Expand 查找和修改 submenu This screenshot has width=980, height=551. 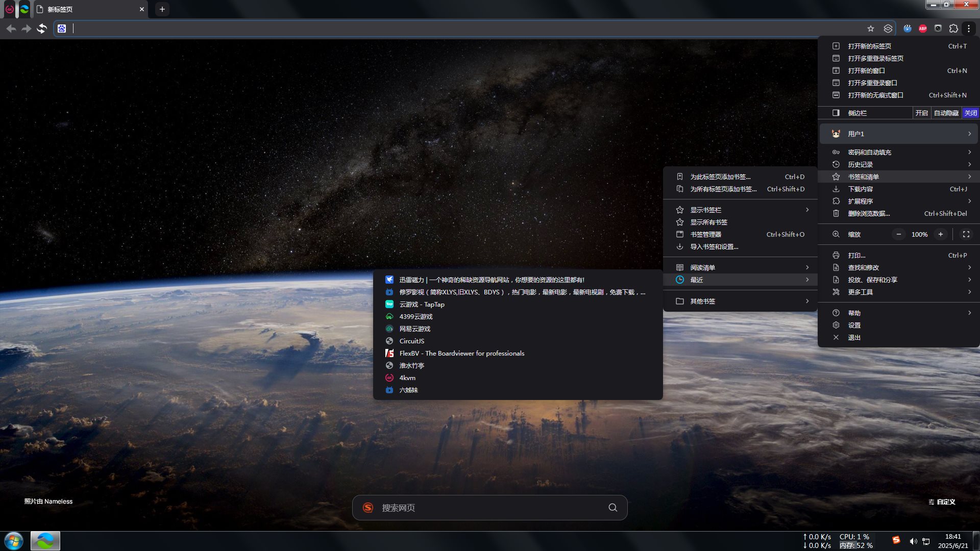coord(898,268)
